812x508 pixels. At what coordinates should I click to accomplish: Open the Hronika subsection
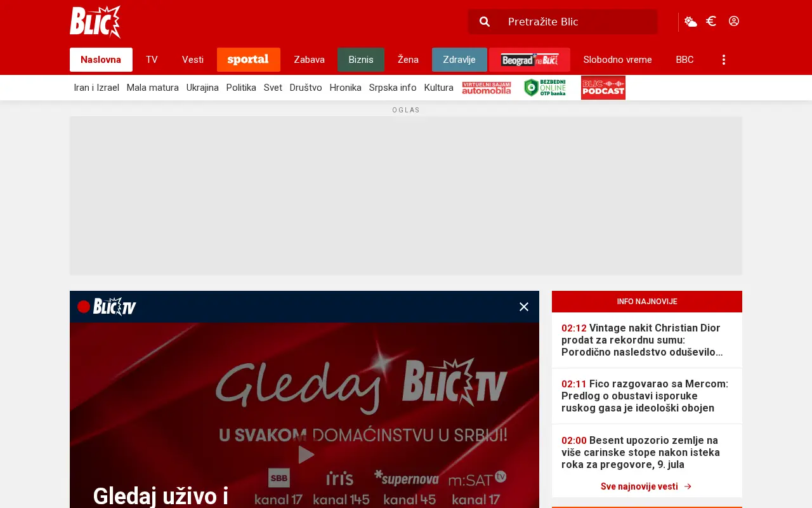(346, 88)
